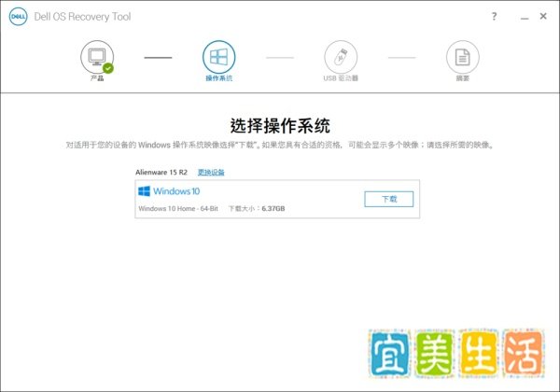
Task: Close the Dell OS Recovery Tool window
Action: coord(543,16)
